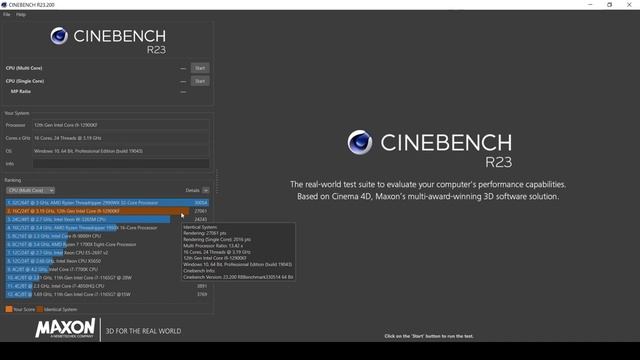Click the MAXON logo at bottom left

pos(65,328)
